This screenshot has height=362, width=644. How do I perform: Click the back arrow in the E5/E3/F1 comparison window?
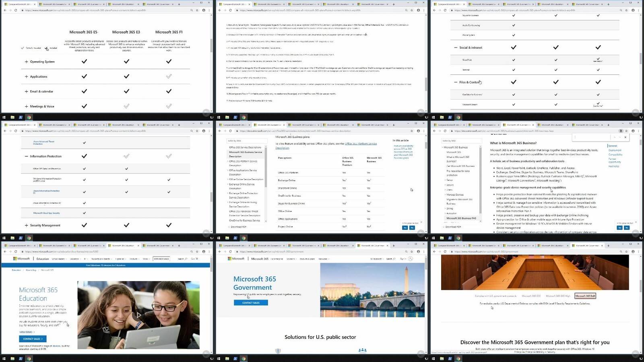pyautogui.click(x=5, y=10)
